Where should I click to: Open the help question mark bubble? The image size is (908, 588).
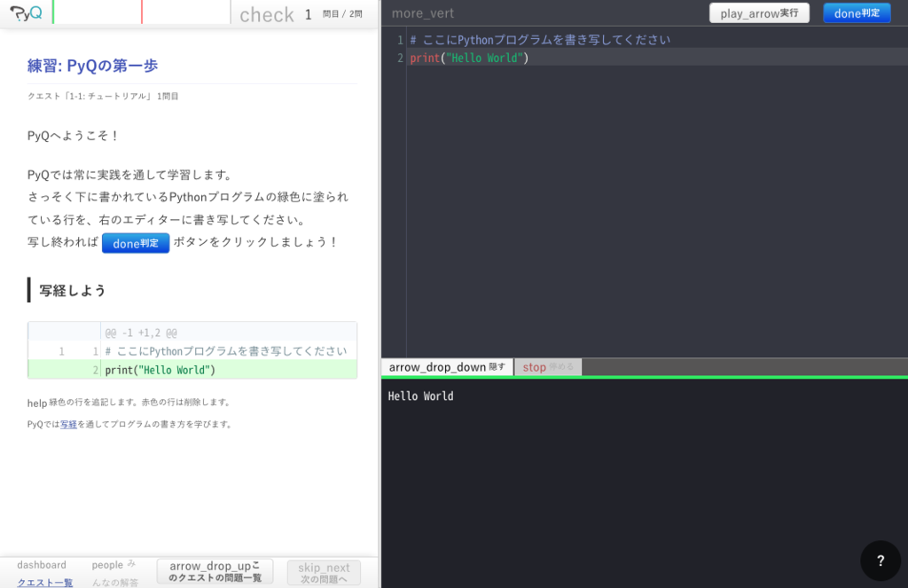[881, 561]
